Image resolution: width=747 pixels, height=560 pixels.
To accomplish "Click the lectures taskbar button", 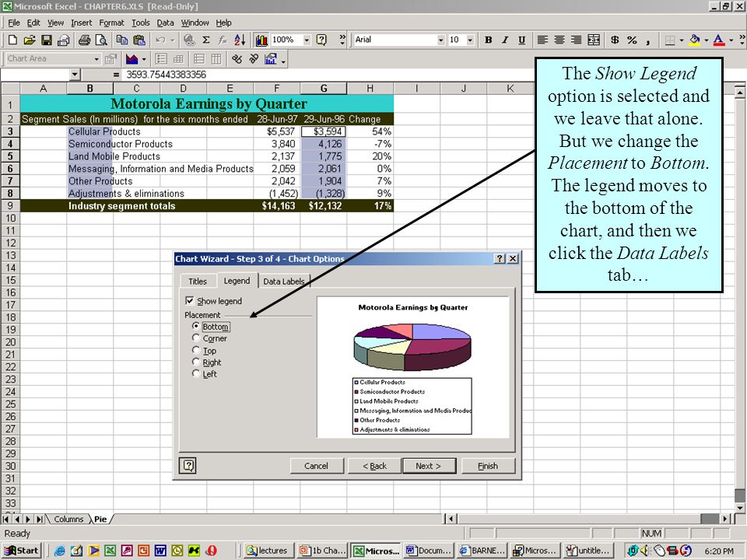I will coord(268,551).
